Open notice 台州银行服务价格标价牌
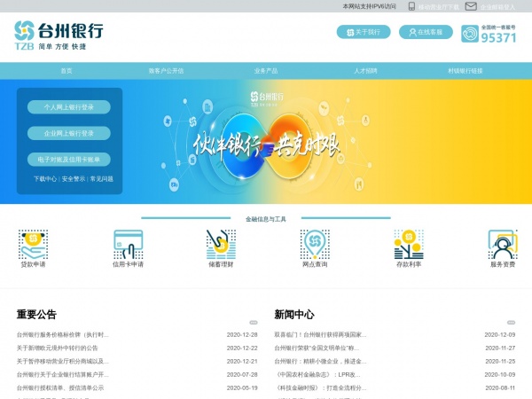 pos(63,335)
